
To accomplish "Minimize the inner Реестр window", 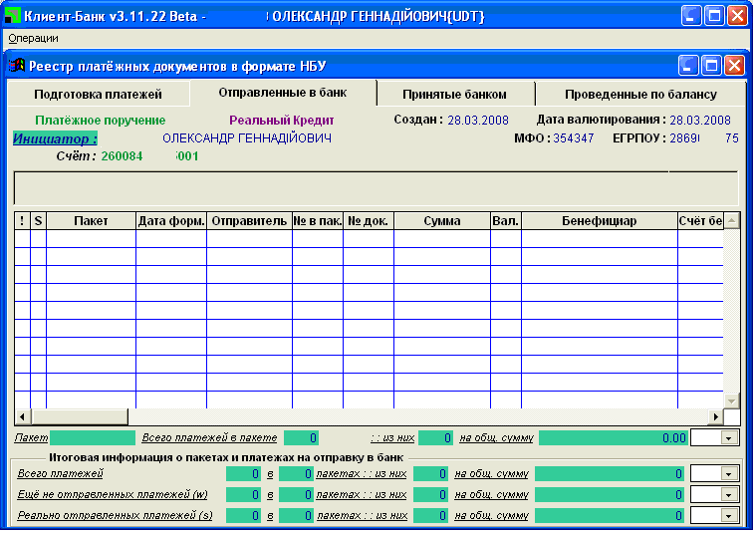I will coord(688,66).
